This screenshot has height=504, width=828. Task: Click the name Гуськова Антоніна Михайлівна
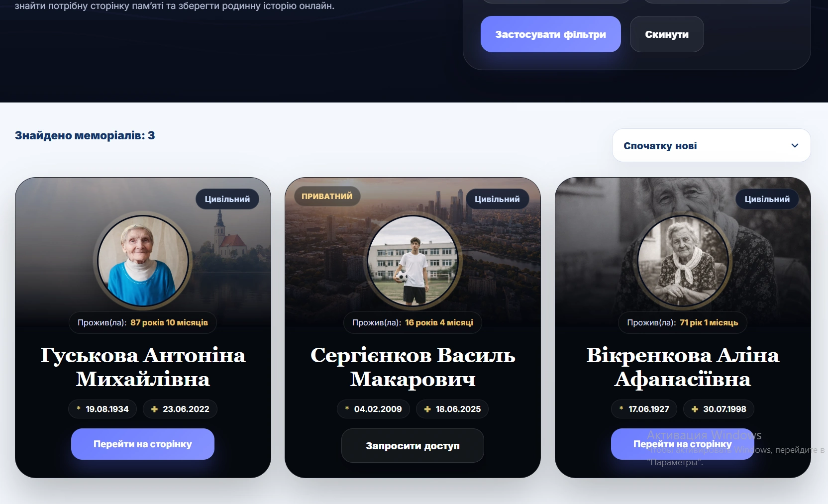pyautogui.click(x=143, y=367)
